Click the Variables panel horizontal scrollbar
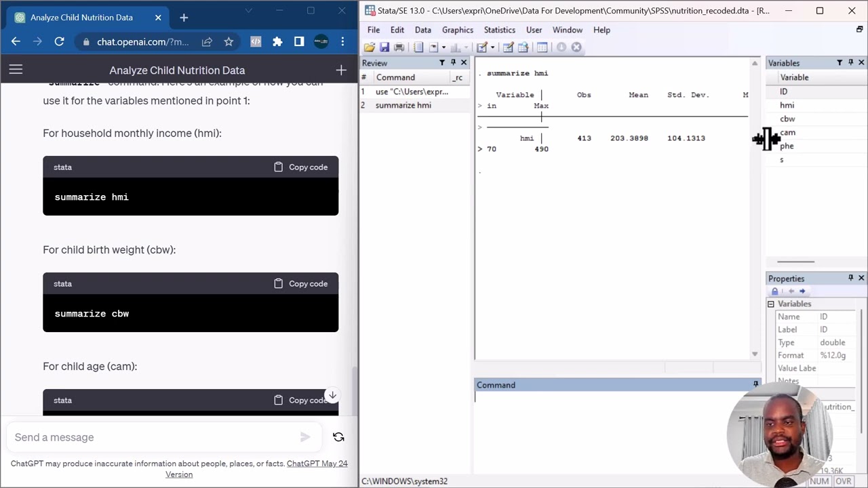 coord(795,262)
